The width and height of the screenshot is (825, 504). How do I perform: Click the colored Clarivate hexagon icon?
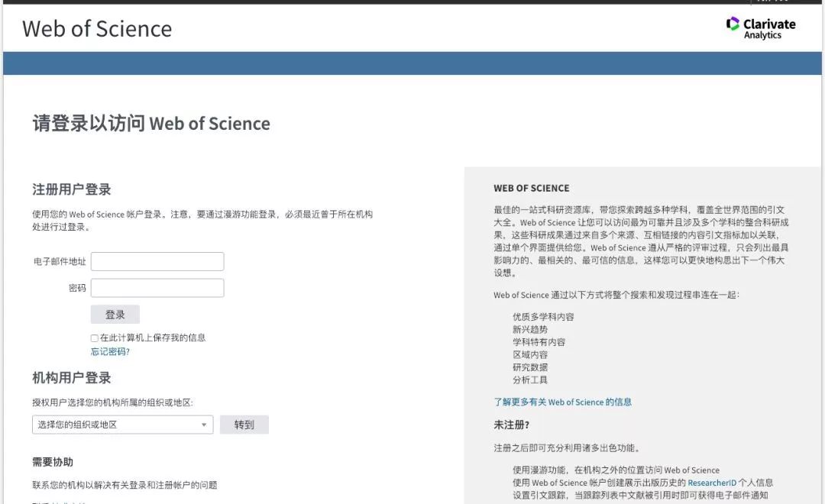733,24
